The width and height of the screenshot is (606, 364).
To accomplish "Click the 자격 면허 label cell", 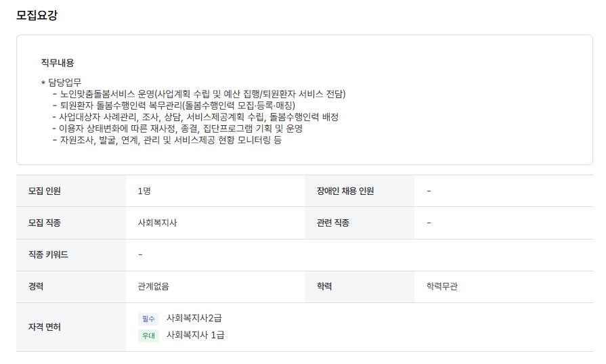I will coord(71,327).
